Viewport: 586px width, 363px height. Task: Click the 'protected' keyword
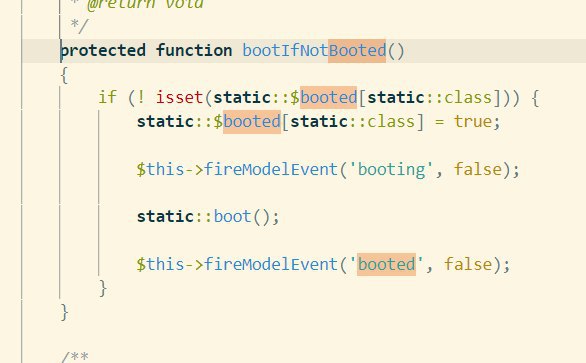pyautogui.click(x=103, y=51)
